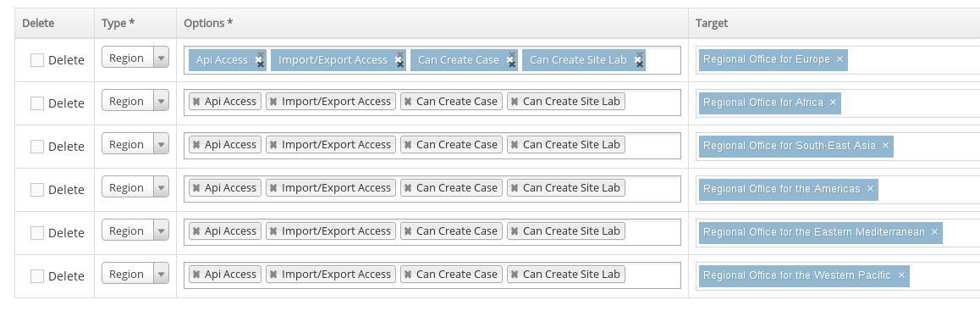Screen dimensions: 980x311
Task: Remove Regional Office for Eastern Mediterranean target
Action: (934, 232)
